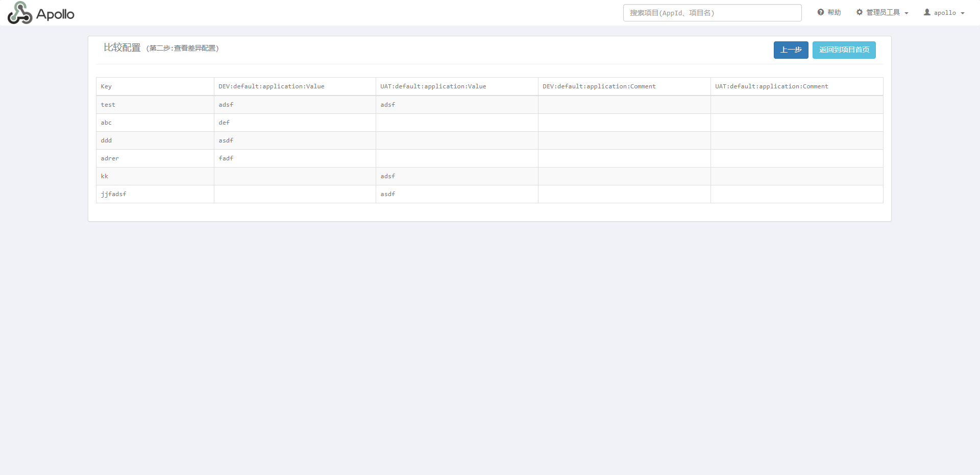The image size is (980, 475).
Task: Expand the apollo user account menu
Action: point(946,13)
